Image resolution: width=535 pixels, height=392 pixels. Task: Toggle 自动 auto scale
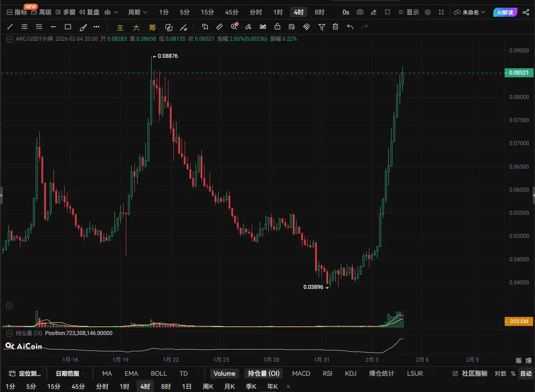point(526,373)
